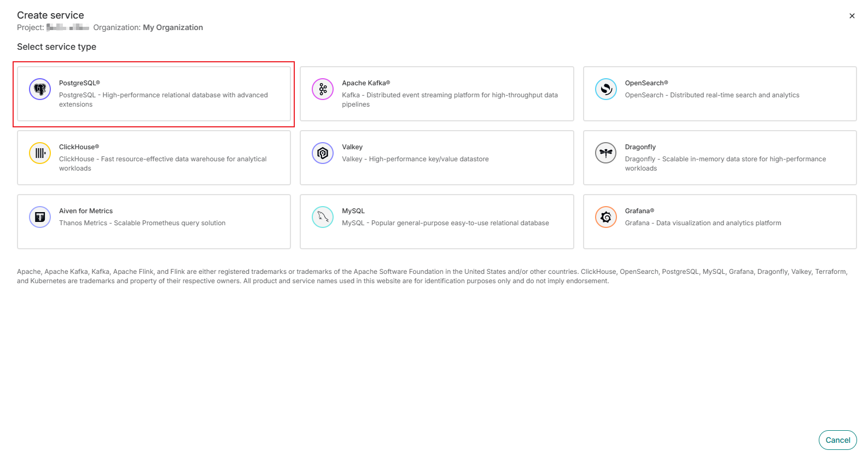Click the Valkey key/value datastore description
868x457 pixels.
[415, 159]
